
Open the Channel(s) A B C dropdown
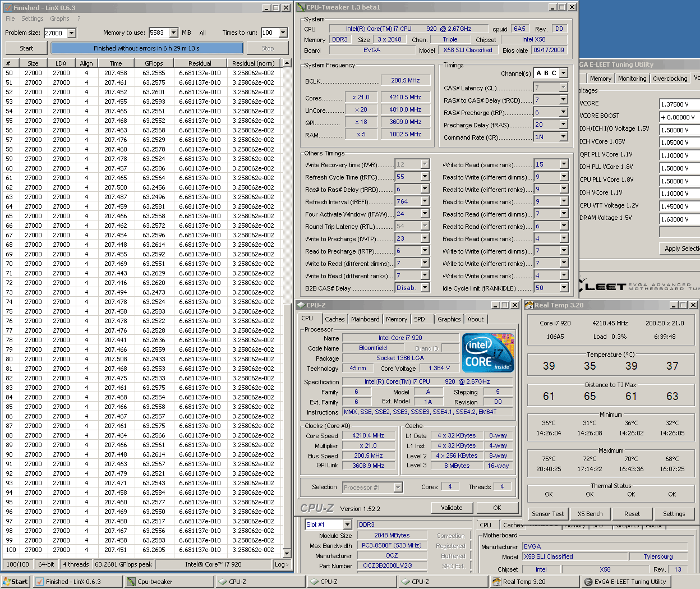(x=564, y=73)
